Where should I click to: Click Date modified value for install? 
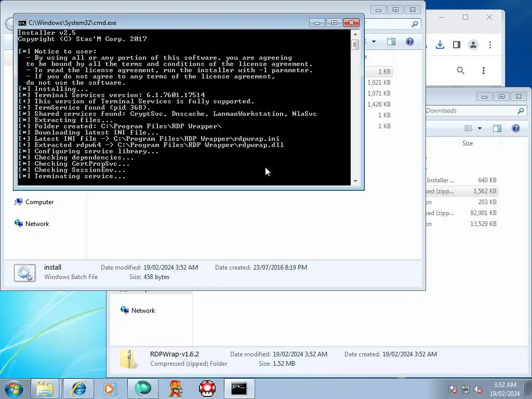click(170, 268)
